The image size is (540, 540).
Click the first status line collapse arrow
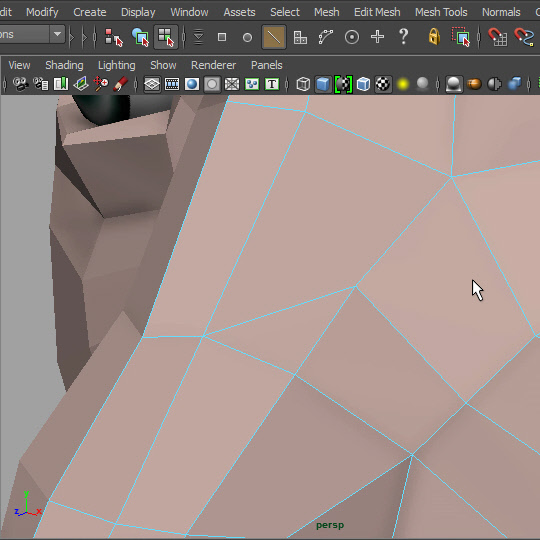pos(72,37)
